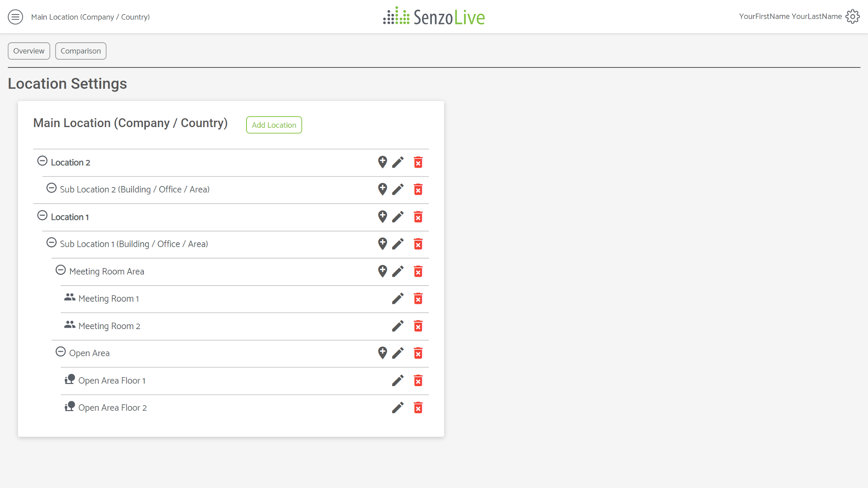Select Open Area Floor 2 text
Image resolution: width=868 pixels, height=488 pixels.
[112, 407]
